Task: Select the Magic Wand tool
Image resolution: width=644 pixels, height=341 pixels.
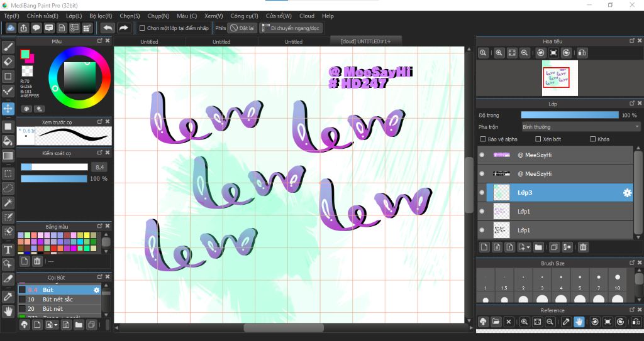Action: coord(8,203)
